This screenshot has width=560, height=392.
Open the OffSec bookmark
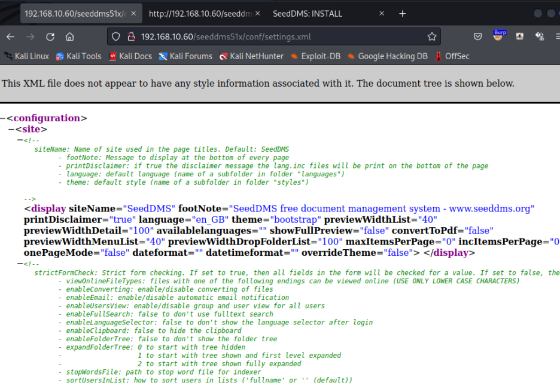click(452, 56)
